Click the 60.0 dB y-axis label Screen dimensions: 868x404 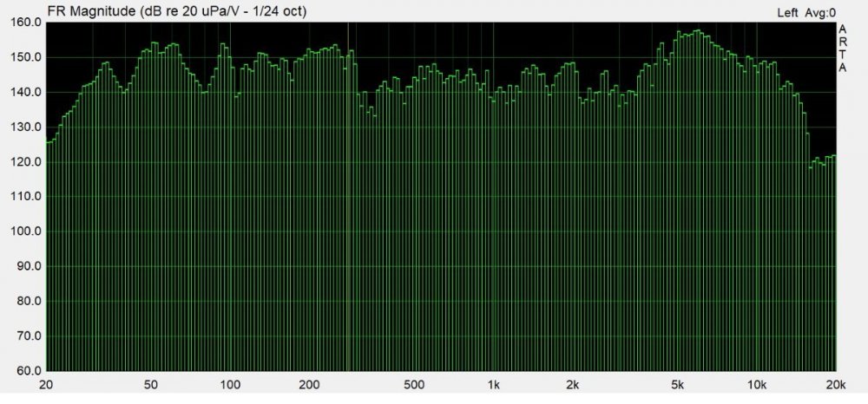point(27,371)
